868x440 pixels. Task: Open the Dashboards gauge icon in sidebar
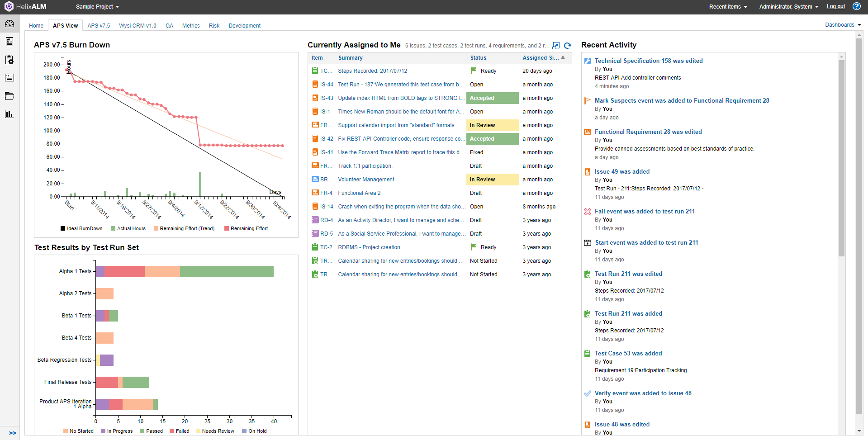click(x=9, y=24)
